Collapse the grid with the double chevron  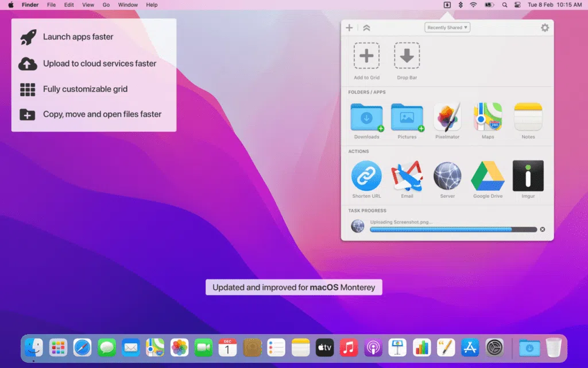click(x=366, y=27)
